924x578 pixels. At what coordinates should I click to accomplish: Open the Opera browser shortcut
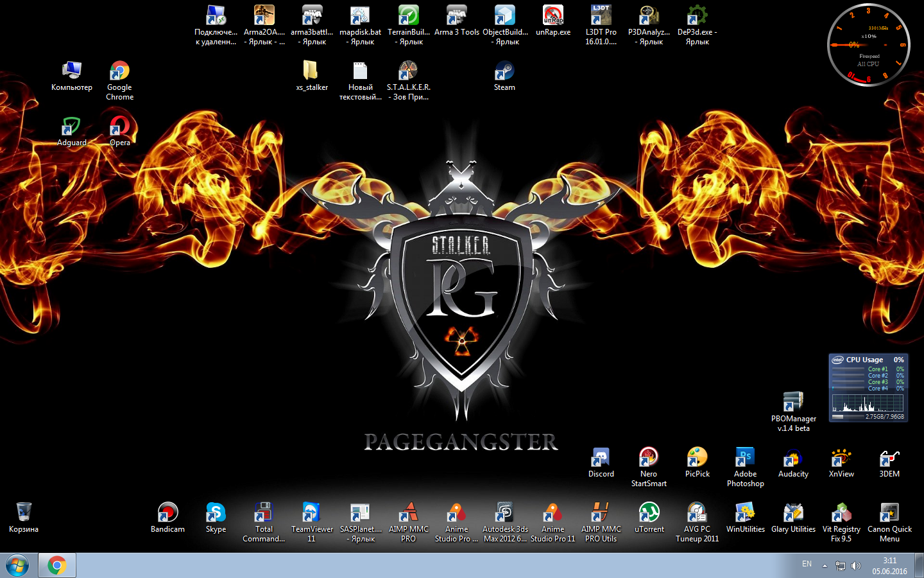[x=119, y=127]
